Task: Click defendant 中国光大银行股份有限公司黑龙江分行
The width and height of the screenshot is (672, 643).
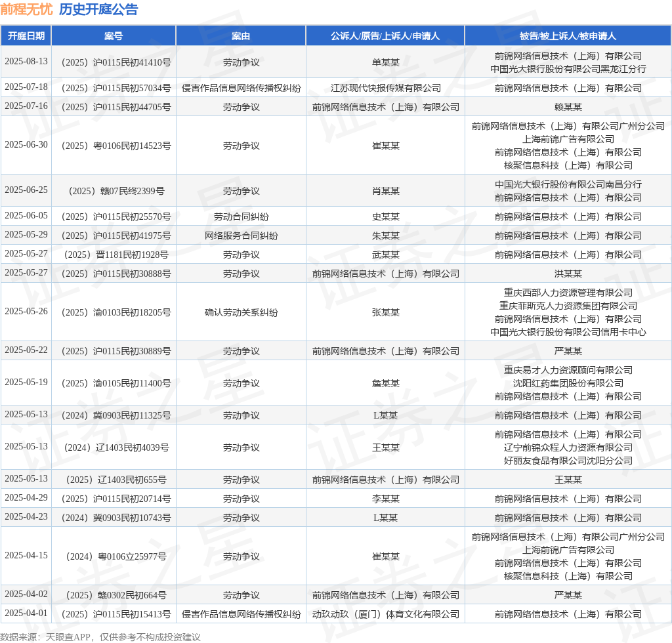Action: click(568, 69)
